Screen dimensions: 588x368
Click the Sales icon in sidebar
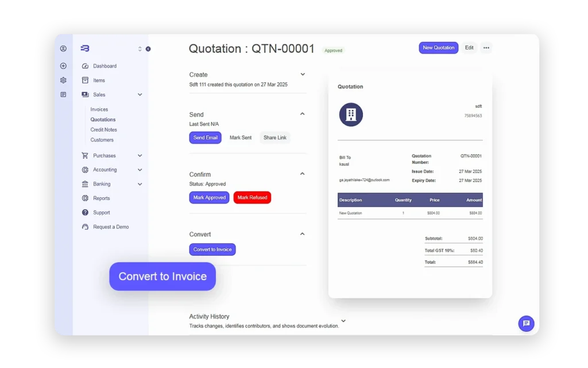click(85, 95)
